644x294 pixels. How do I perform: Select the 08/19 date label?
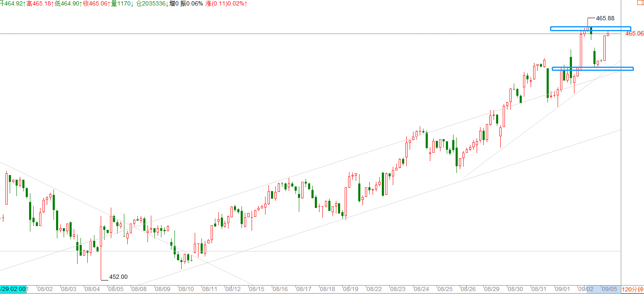[350, 289]
